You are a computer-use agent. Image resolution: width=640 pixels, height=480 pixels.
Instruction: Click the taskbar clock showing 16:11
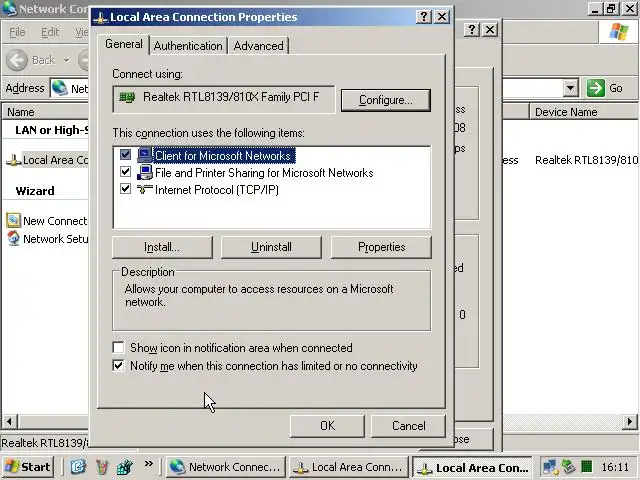(615, 467)
